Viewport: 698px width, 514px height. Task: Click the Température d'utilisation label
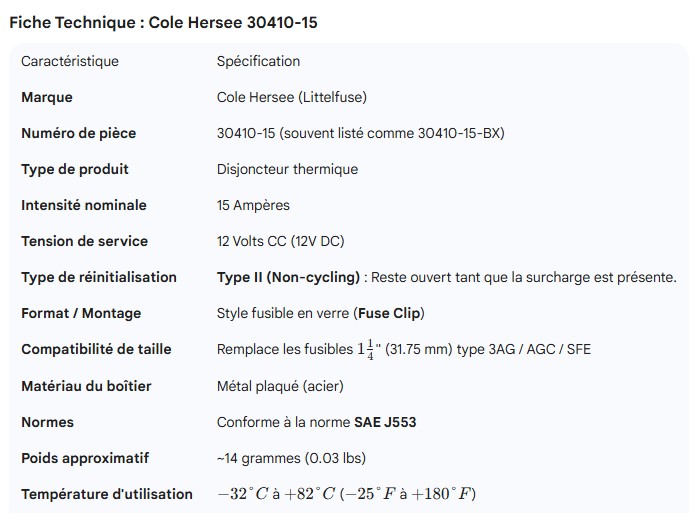tap(107, 494)
